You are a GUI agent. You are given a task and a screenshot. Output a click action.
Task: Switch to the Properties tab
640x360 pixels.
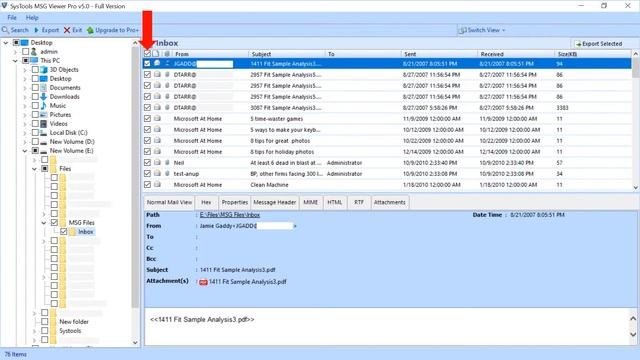(x=235, y=202)
